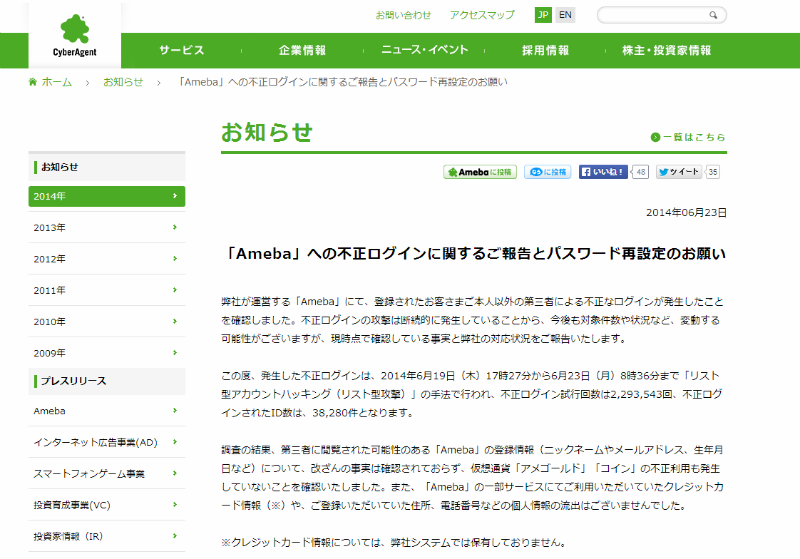The height and width of the screenshot is (559, 800).
Task: Click the tweet count 35
Action: 713,172
